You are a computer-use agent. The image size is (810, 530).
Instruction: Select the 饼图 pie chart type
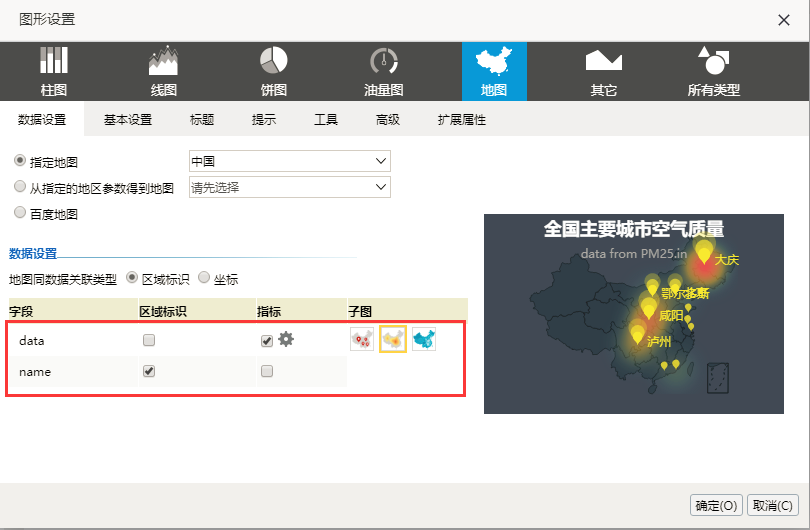273,71
